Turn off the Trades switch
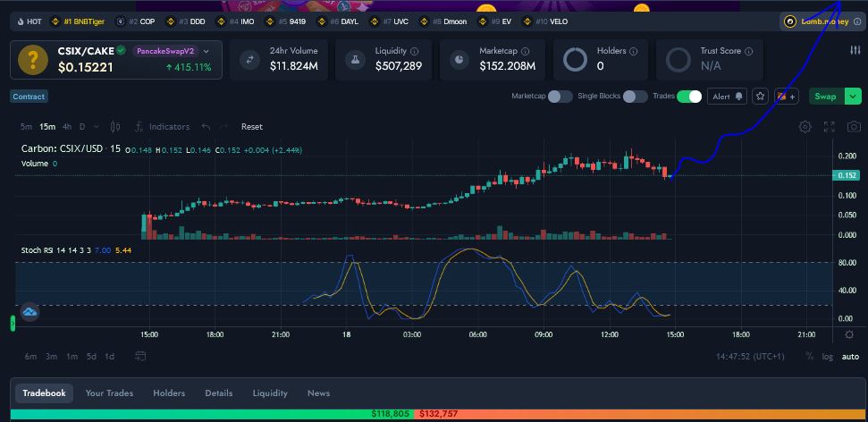 click(689, 97)
